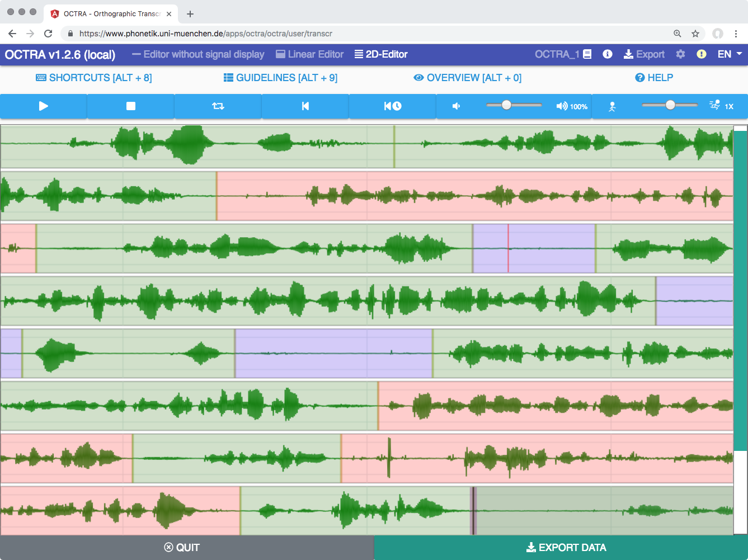Viewport: 748px width, 560px height.
Task: Stop audio playback with the stop button
Action: (x=131, y=106)
